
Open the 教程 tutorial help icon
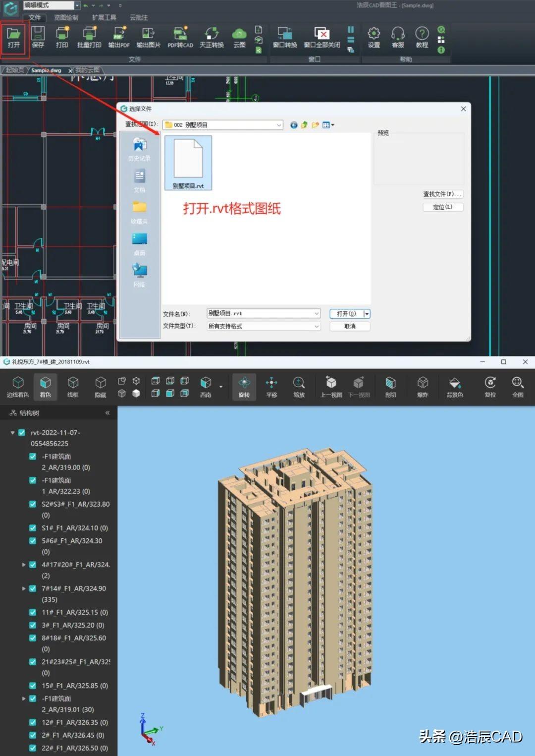422,37
